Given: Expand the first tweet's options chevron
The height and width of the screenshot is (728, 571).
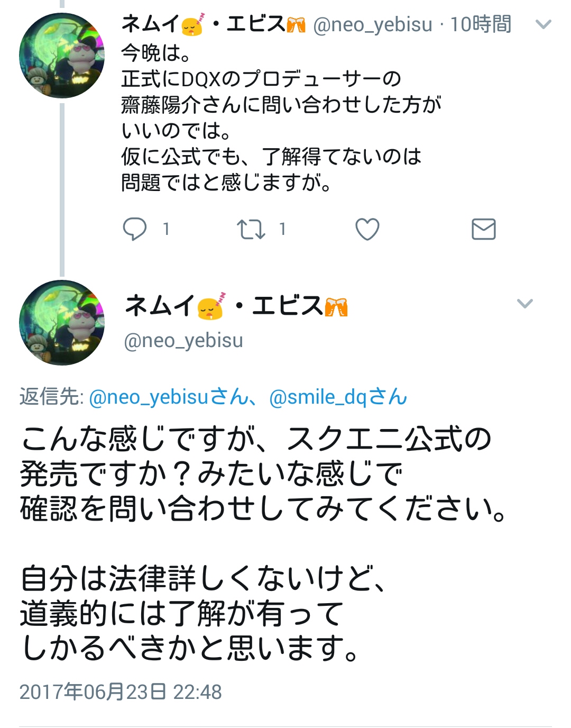Looking at the screenshot, I should point(543,24).
